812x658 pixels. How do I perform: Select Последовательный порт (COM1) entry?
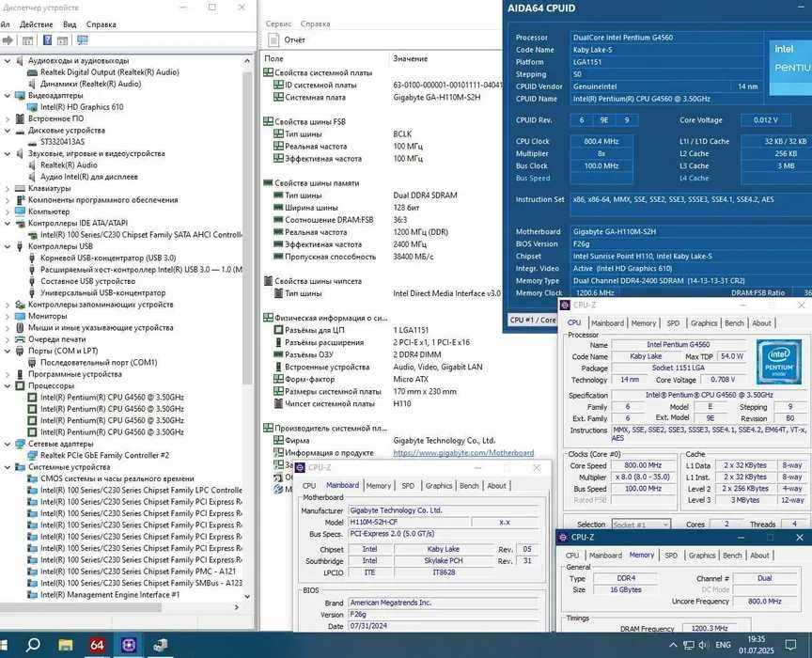click(x=99, y=363)
